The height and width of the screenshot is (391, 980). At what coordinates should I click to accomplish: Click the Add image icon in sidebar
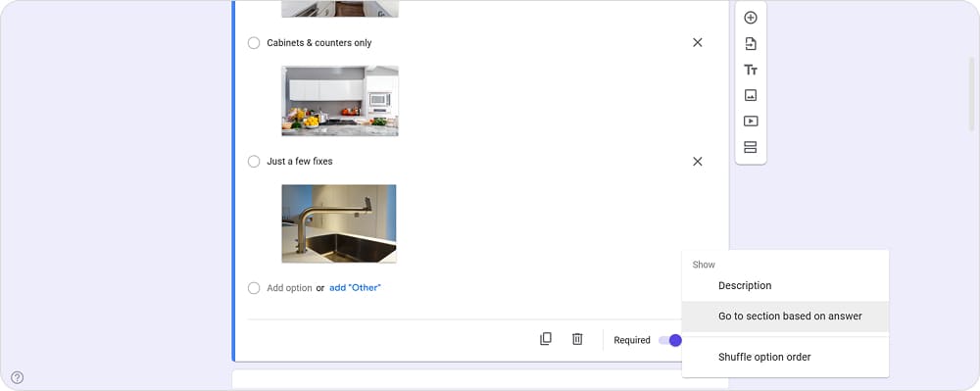click(751, 96)
